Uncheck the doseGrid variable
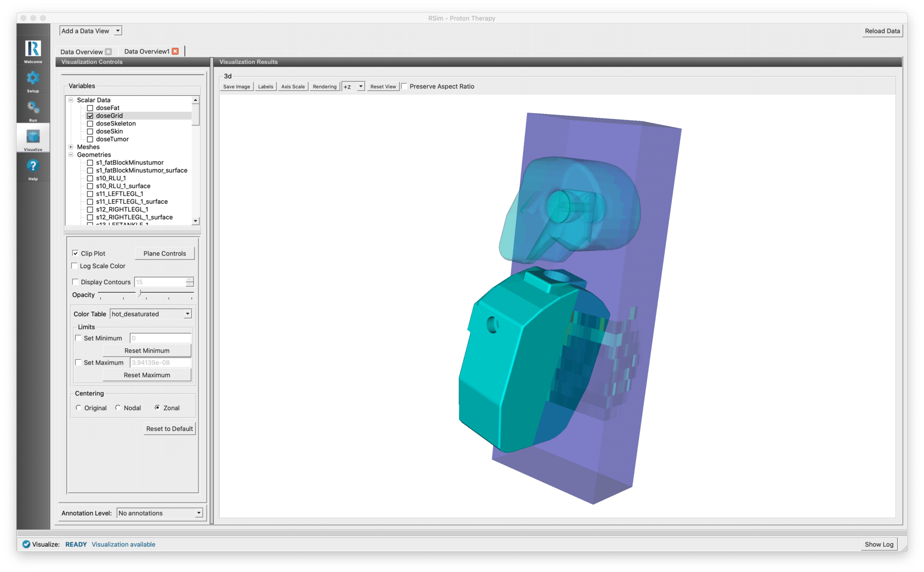Viewport: 924px width, 572px height. pyautogui.click(x=90, y=116)
